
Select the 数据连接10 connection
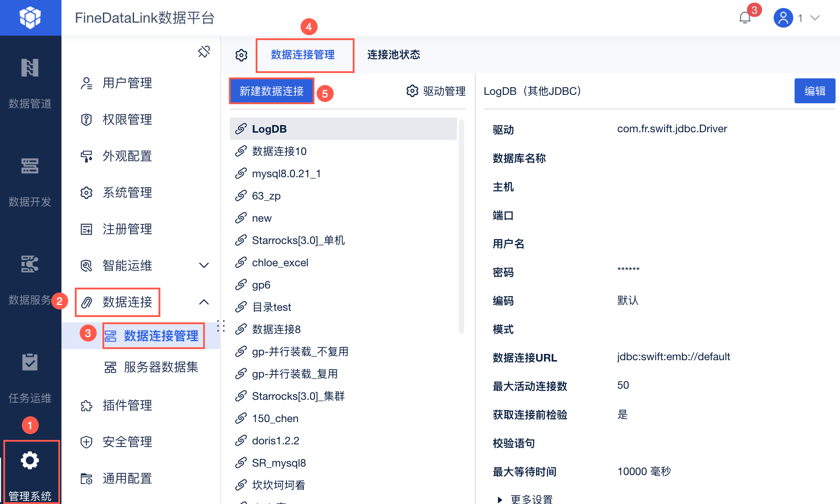(x=343, y=151)
